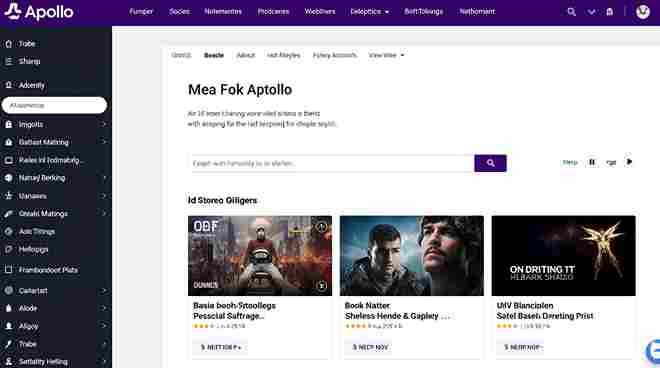Image resolution: width=660 pixels, height=368 pixels.
Task: Expand the Namay Berking section
Action: tap(104, 178)
